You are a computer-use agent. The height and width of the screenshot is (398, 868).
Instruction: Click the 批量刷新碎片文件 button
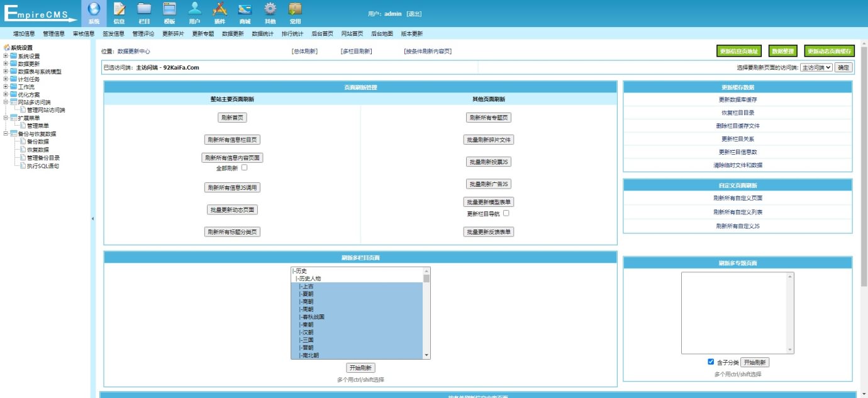489,140
